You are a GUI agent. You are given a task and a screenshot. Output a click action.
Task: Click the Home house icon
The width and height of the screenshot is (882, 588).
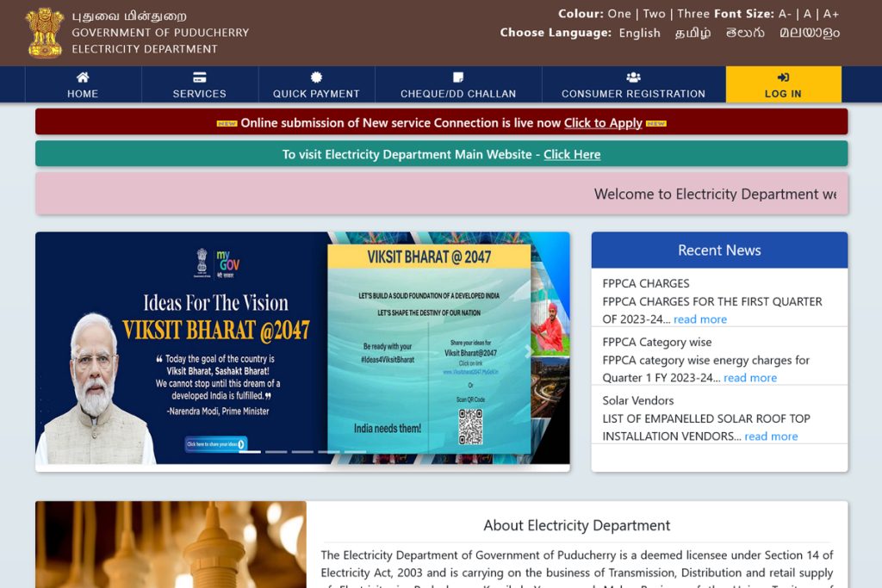tap(83, 77)
